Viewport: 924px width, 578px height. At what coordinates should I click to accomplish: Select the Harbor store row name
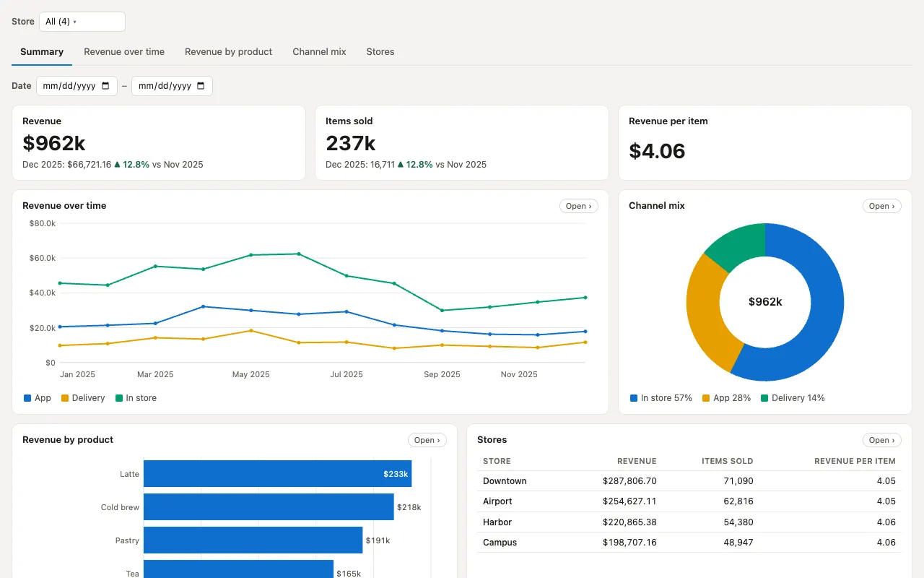click(x=497, y=522)
